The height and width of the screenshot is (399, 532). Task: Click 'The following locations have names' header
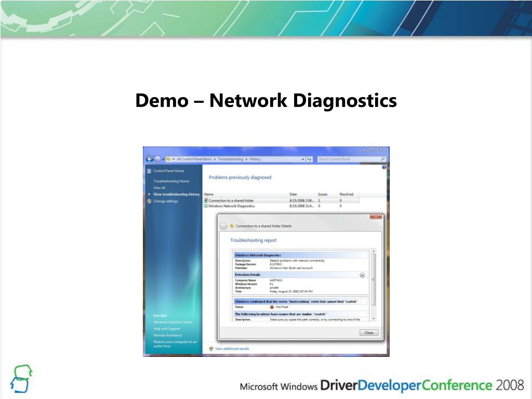click(x=300, y=314)
